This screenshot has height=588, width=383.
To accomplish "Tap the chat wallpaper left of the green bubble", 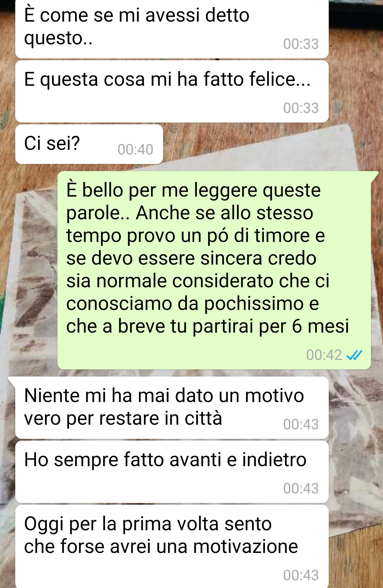I will coord(28,269).
